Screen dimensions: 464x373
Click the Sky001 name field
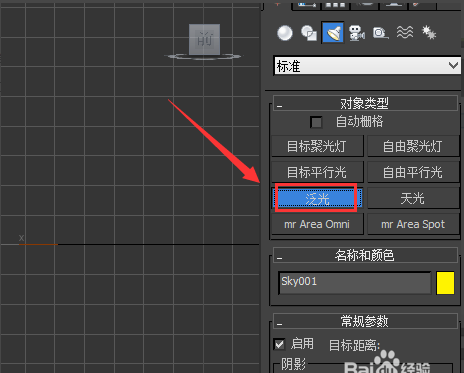pos(355,282)
